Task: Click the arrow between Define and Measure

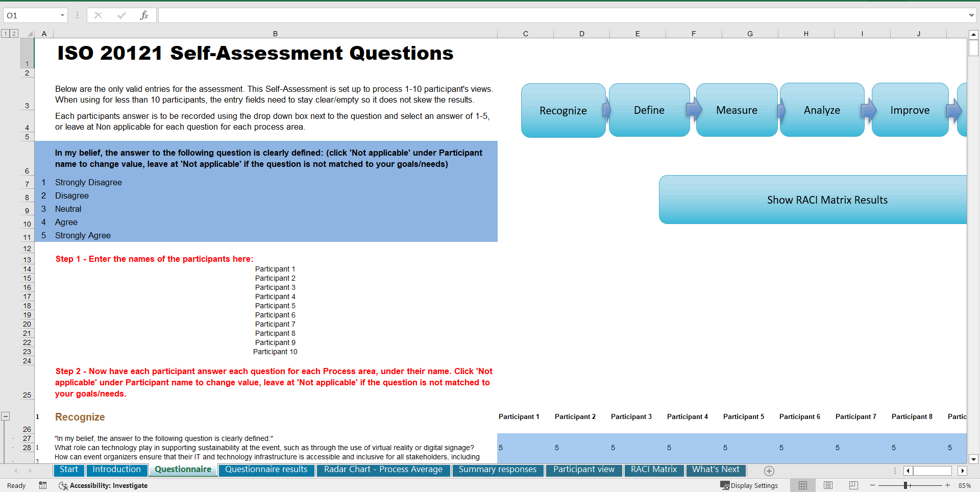Action: coord(694,109)
